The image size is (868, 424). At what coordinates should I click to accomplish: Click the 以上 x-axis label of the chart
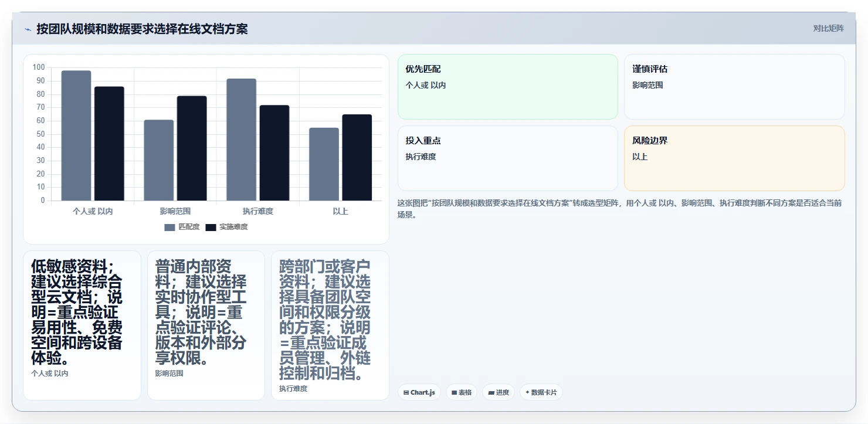tap(341, 211)
